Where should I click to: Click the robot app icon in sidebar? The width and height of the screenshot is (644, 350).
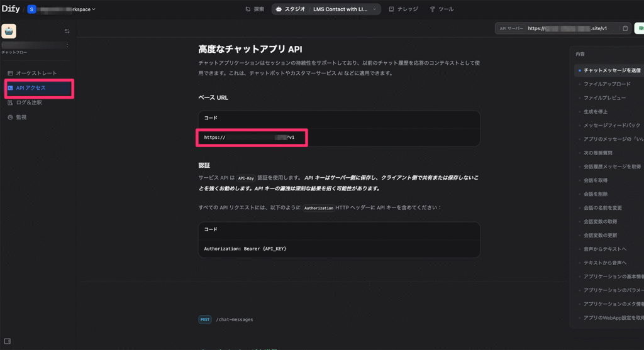click(x=9, y=31)
